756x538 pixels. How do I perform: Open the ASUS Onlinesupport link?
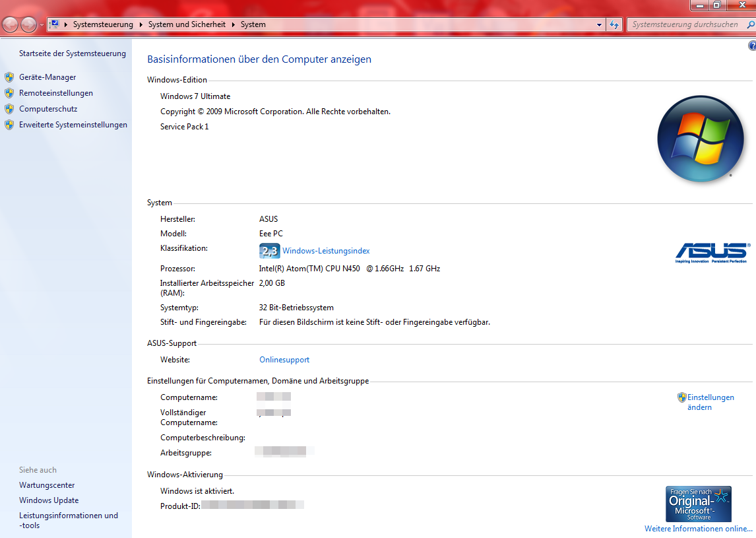[284, 360]
